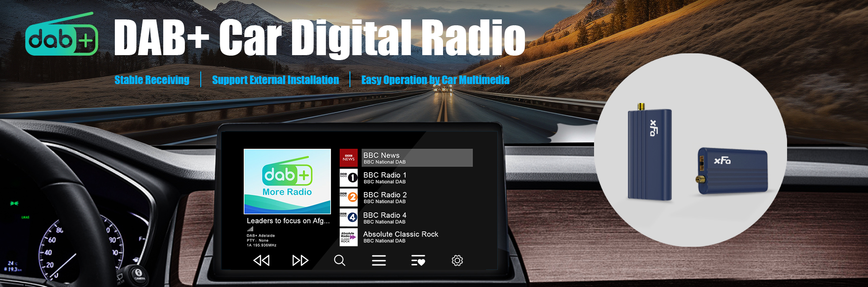Screen dimensions: 868x287
Task: Click the 'DAB+ Car Digital Radio' headline
Action: pyautogui.click(x=319, y=38)
